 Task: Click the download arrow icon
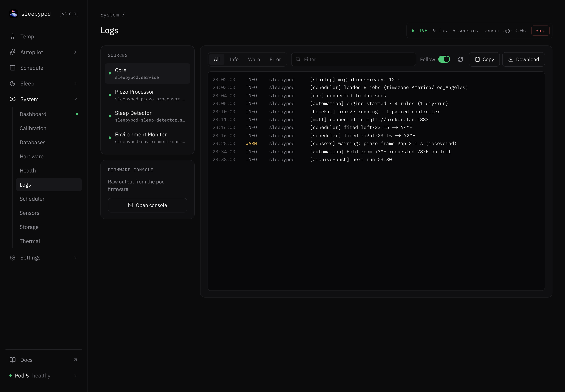(511, 59)
